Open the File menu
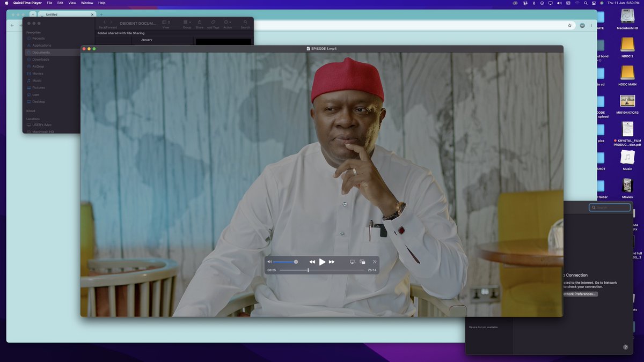644x362 pixels. click(49, 3)
